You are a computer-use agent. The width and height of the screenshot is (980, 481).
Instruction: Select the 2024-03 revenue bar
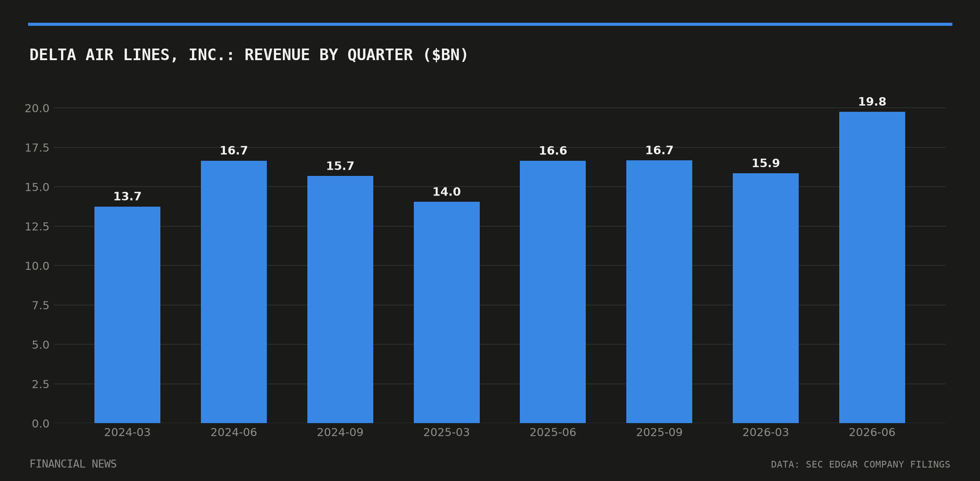(x=127, y=315)
